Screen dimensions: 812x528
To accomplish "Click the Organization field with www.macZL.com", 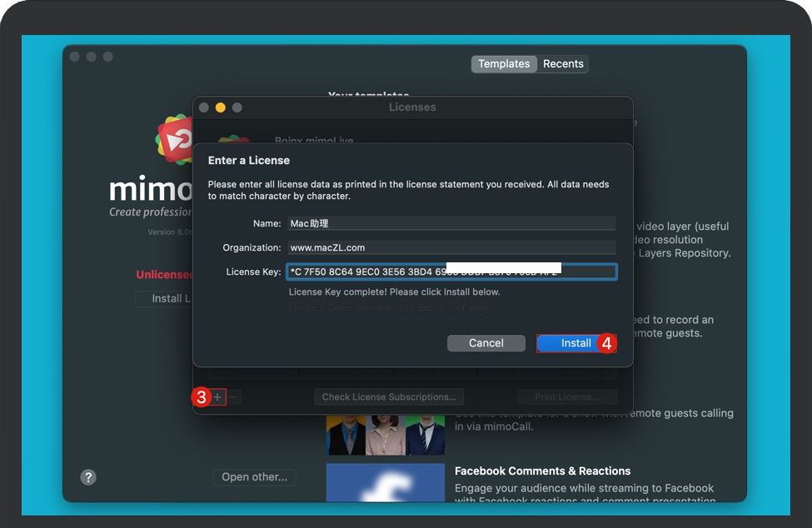I will point(451,247).
